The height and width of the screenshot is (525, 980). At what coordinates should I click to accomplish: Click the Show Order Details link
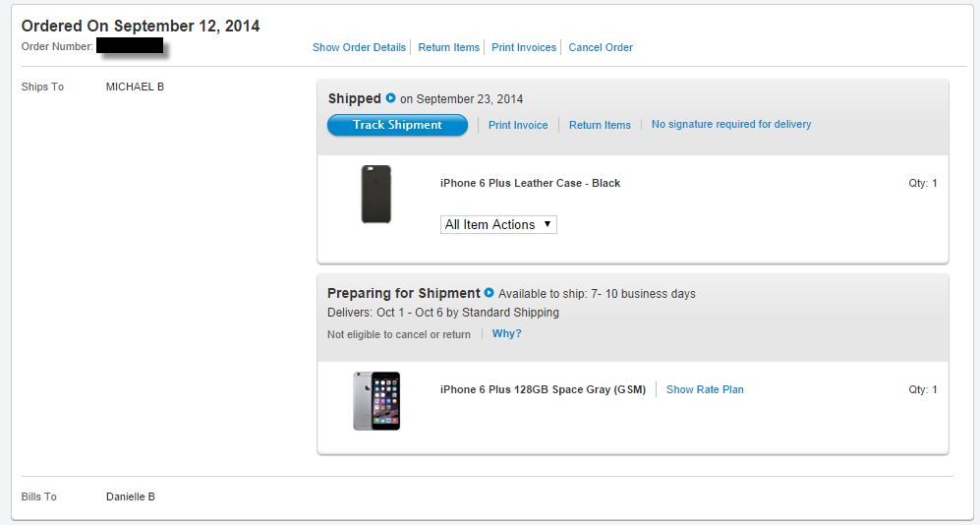tap(359, 47)
